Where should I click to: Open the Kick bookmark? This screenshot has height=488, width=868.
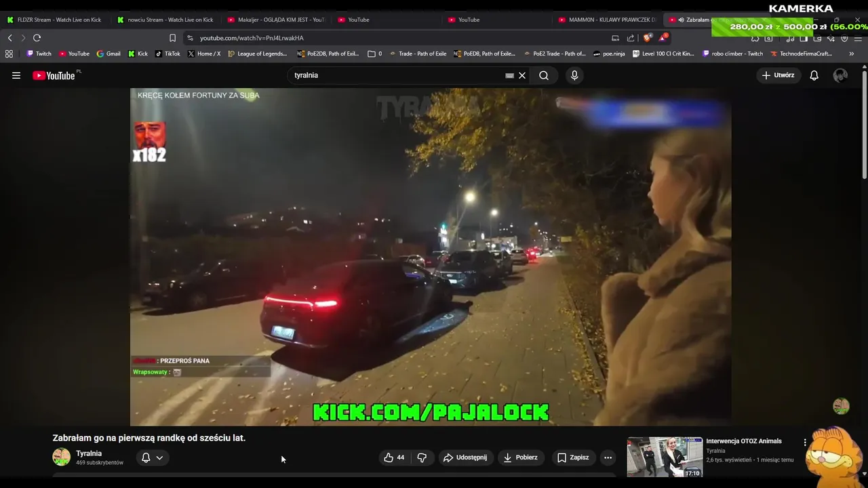[x=138, y=54]
